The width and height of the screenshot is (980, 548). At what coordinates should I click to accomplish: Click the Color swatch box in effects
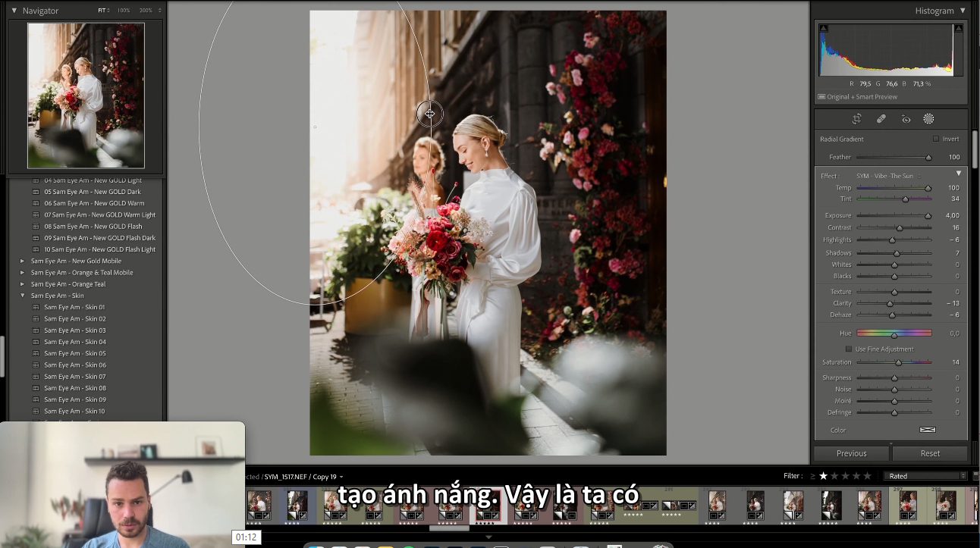(927, 430)
